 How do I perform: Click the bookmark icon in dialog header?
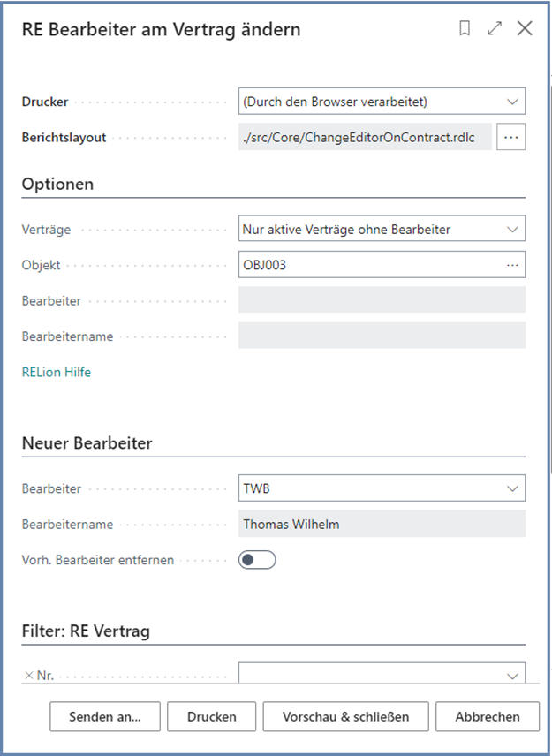(x=465, y=29)
